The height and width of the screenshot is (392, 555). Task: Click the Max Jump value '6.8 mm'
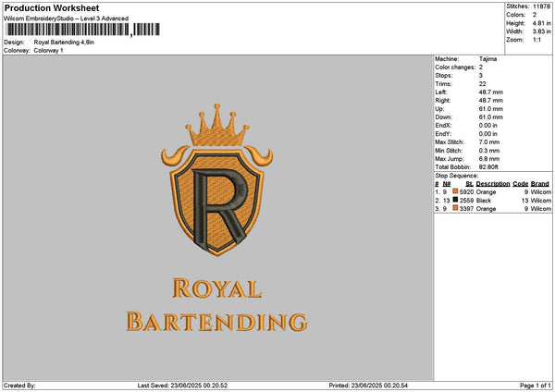coord(489,159)
